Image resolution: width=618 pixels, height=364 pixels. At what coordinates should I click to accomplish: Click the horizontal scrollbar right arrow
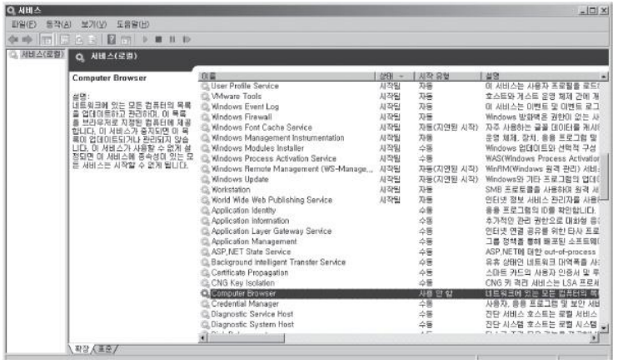[x=595, y=337]
